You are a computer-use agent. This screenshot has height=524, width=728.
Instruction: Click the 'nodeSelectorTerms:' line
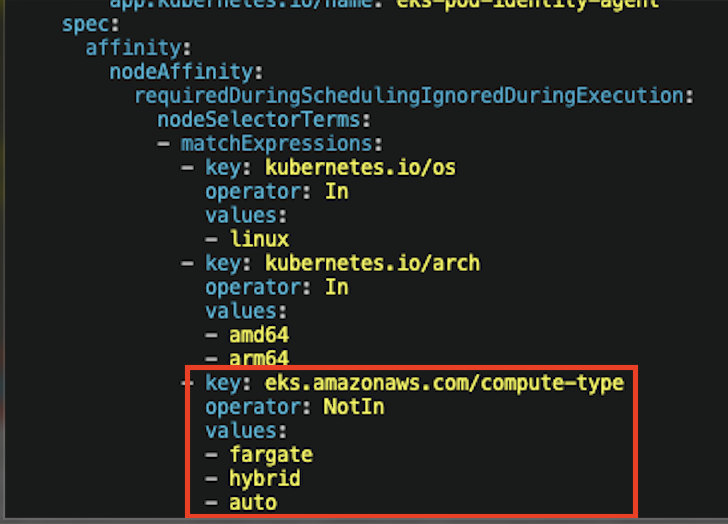tap(264, 120)
